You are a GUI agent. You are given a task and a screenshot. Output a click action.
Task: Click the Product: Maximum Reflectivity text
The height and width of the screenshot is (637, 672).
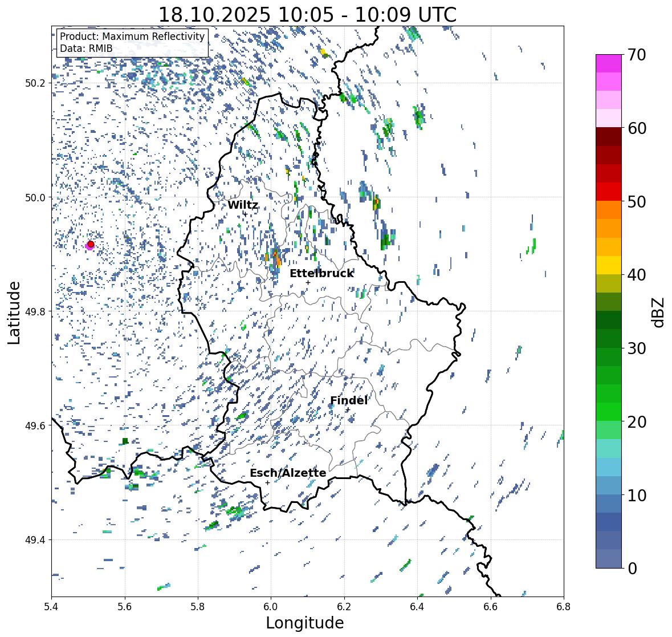pyautogui.click(x=132, y=36)
